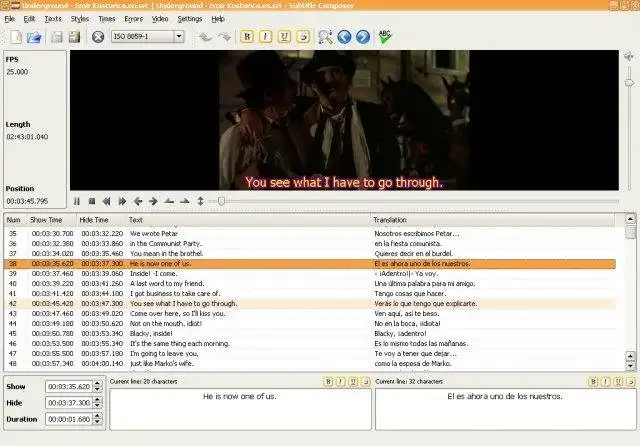Stop the video playback
The image size is (640, 446).
pyautogui.click(x=92, y=201)
